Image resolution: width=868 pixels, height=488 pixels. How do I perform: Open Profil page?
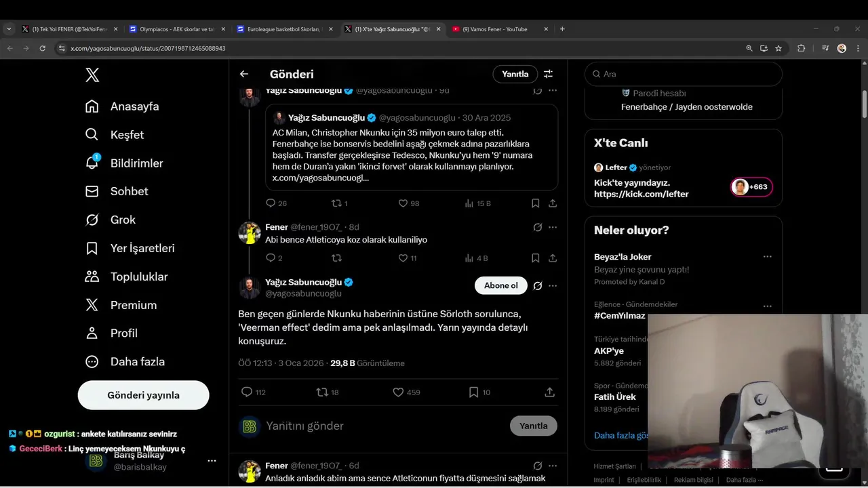[x=111, y=333]
